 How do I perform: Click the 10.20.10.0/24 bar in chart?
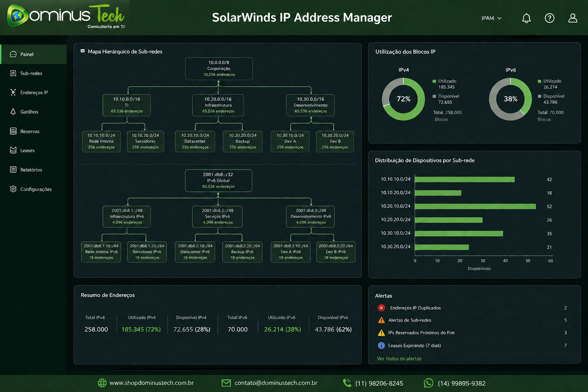(475, 206)
